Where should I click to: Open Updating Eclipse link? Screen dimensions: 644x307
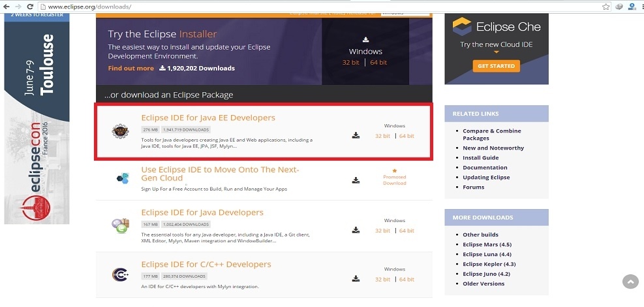(486, 178)
